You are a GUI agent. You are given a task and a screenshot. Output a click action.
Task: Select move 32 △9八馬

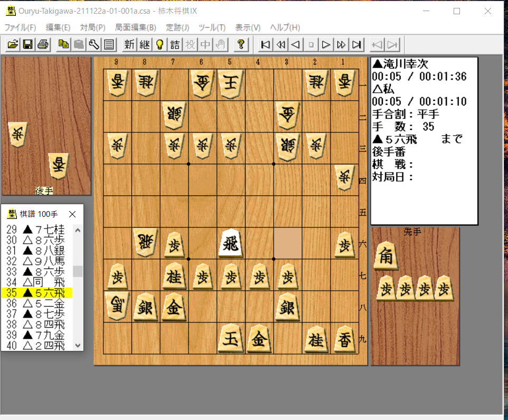(x=37, y=261)
